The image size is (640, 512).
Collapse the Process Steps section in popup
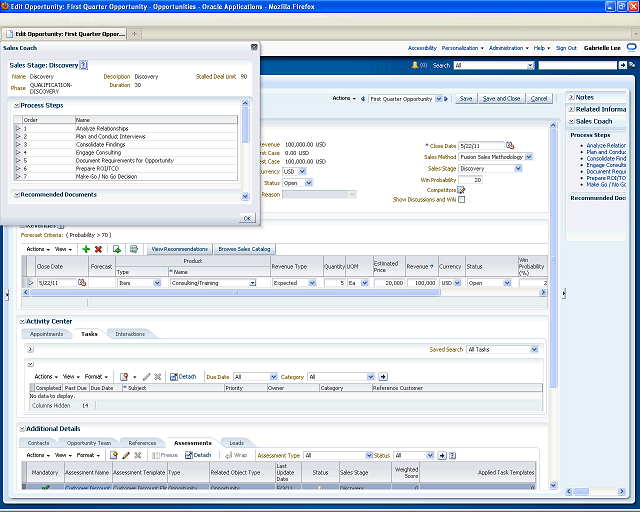tap(17, 105)
